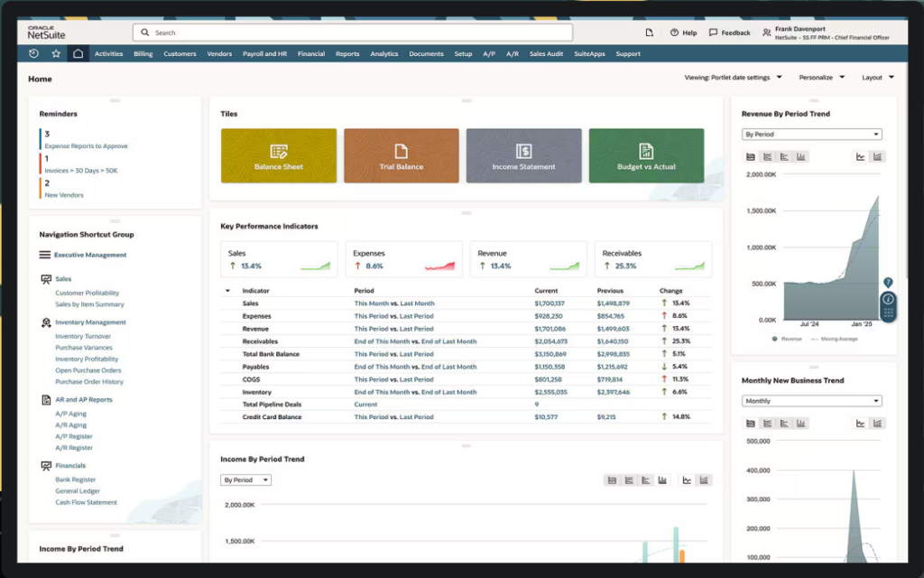This screenshot has height=578, width=924.
Task: Click the new document icon near Help
Action: (650, 33)
